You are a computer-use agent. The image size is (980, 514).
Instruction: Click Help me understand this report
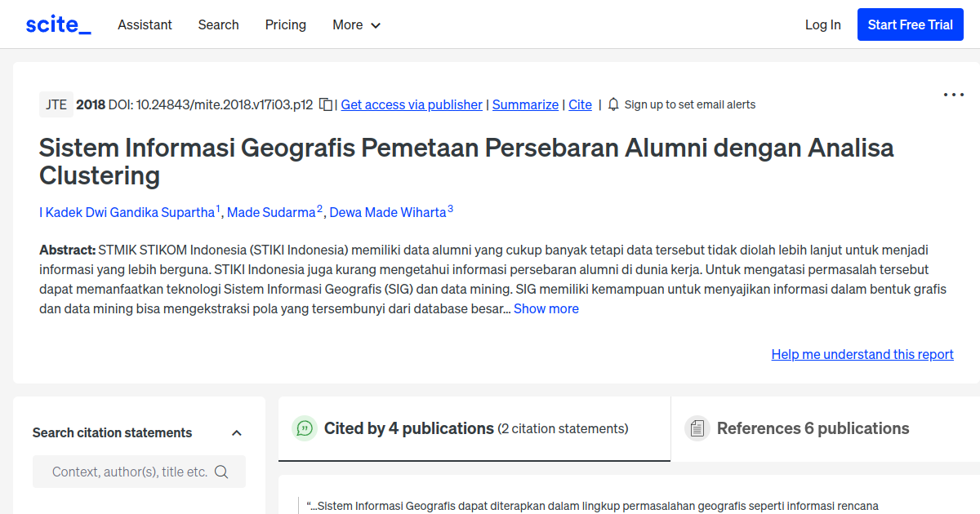(x=862, y=354)
